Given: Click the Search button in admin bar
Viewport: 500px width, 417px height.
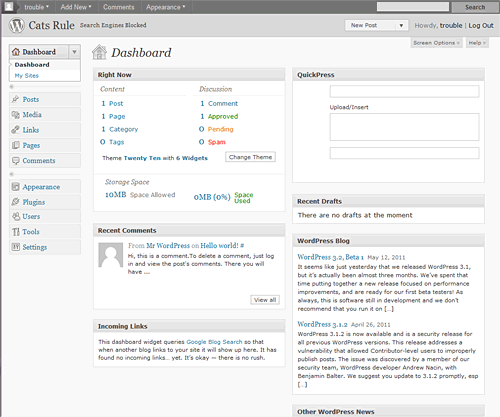Looking at the screenshot, I should coord(475,7).
